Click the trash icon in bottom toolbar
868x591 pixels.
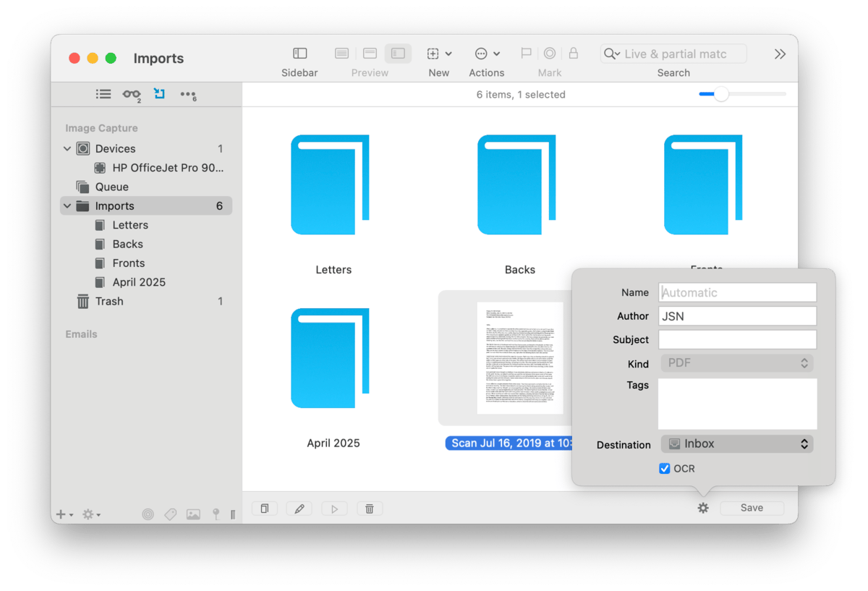point(370,509)
